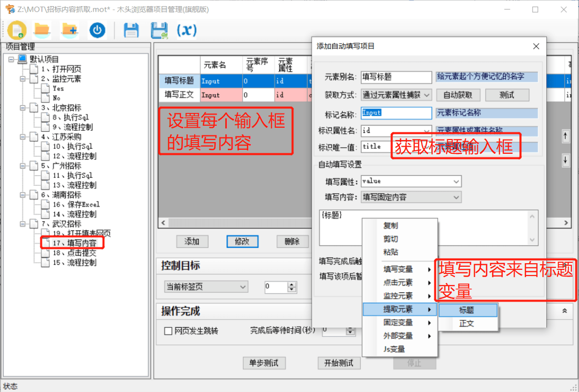Image resolution: width=579 pixels, height=392 pixels.
Task: Open the 外部变量 submenu
Action: click(400, 336)
